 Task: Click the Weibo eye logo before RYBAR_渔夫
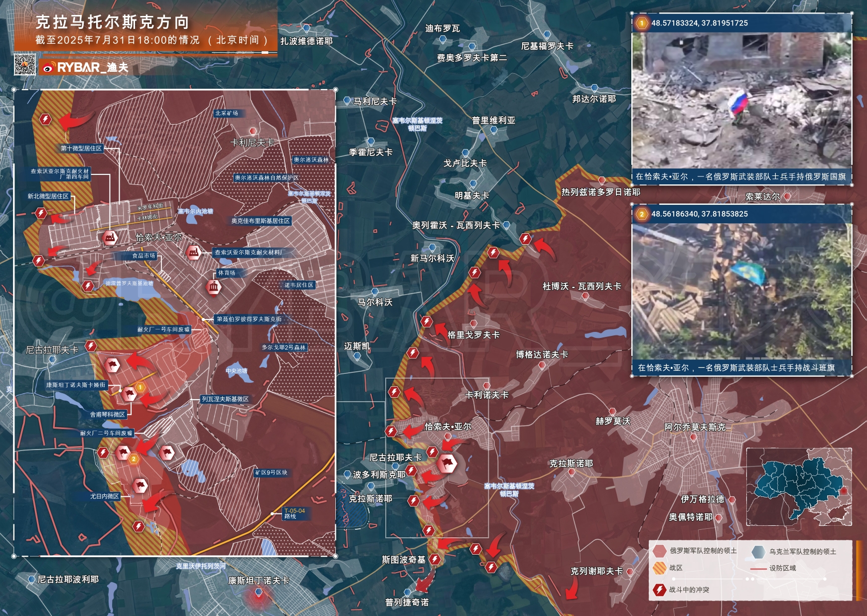48,68
